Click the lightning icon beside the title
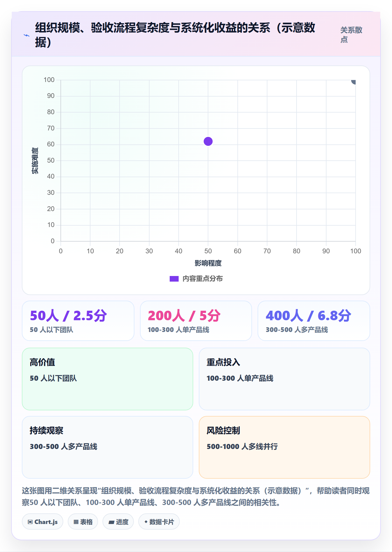Viewport: 392px width, 552px height. point(26,35)
